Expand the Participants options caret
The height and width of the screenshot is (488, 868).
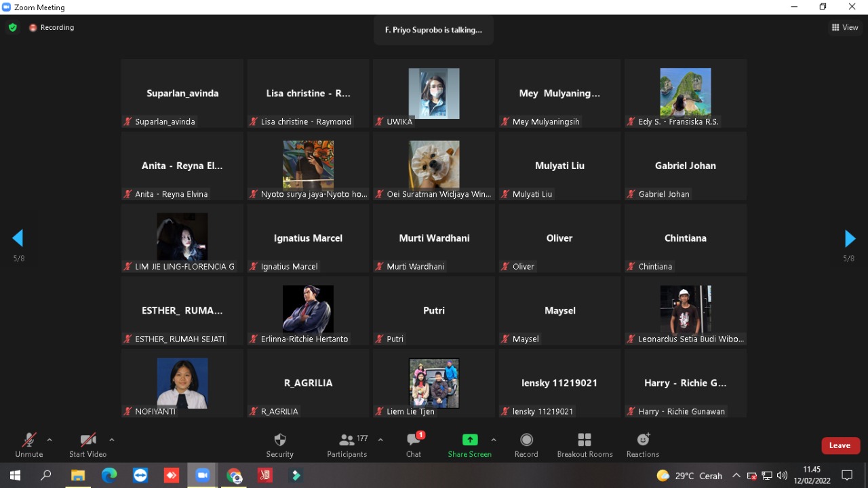pyautogui.click(x=380, y=440)
